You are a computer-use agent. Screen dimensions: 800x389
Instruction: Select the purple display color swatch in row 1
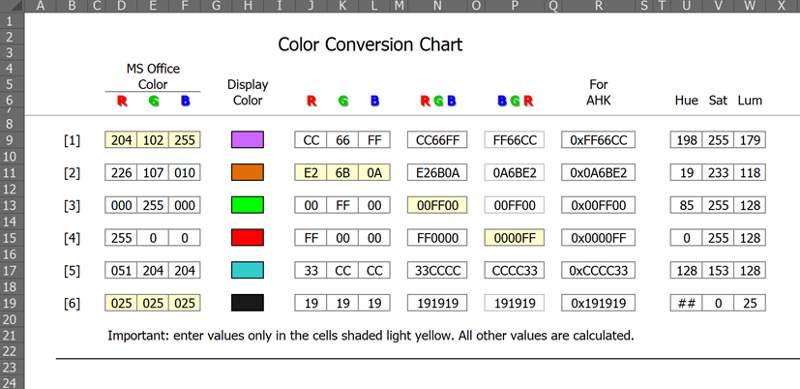point(247,140)
